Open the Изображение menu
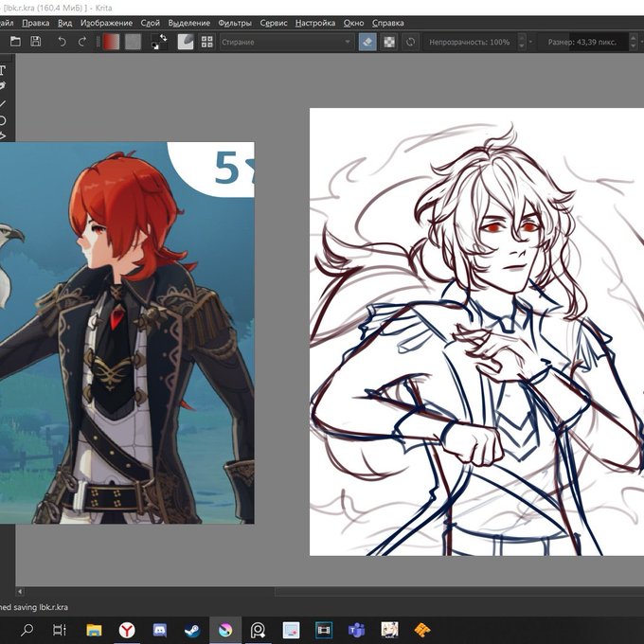The width and height of the screenshot is (644, 644). [x=106, y=23]
